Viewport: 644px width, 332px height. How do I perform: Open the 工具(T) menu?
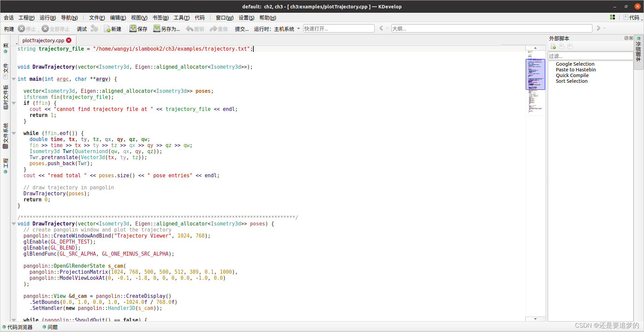(182, 18)
